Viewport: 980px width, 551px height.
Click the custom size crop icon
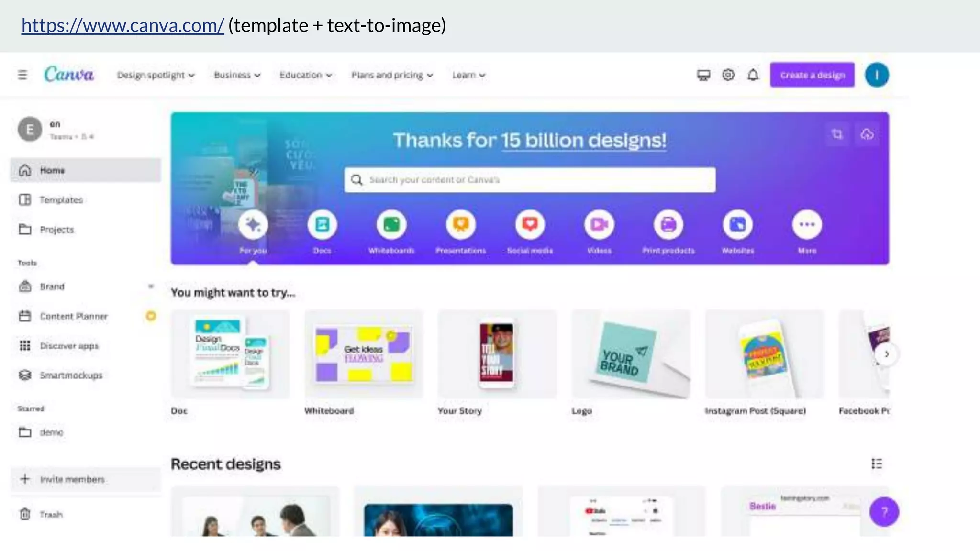(837, 134)
